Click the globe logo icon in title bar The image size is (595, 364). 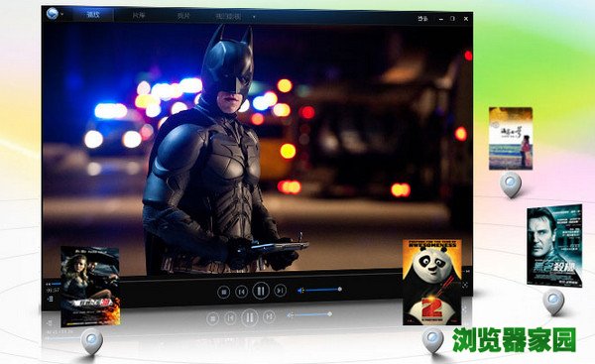click(x=52, y=14)
